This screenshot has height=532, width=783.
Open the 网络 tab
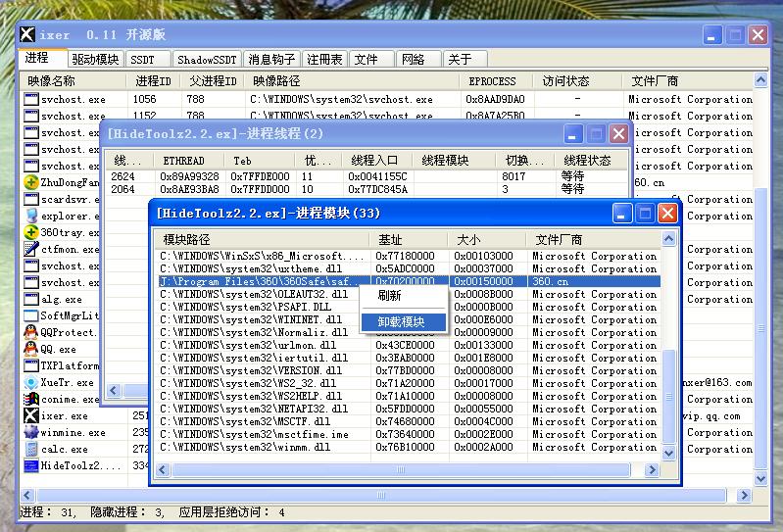(x=418, y=60)
